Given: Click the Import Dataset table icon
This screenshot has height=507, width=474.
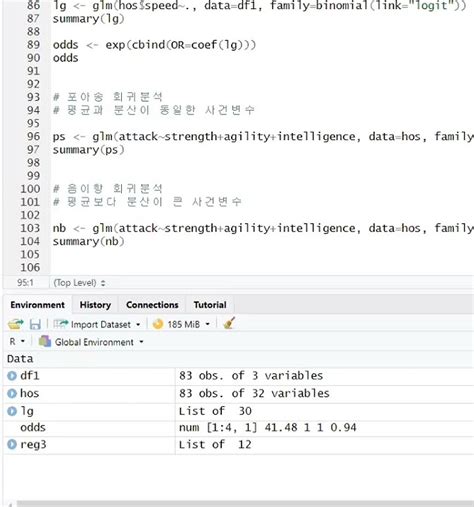Looking at the screenshot, I should pos(61,324).
